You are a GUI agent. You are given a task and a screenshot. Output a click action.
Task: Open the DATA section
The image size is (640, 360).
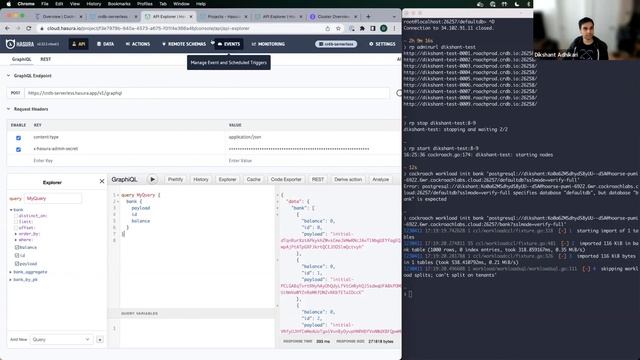pos(105,44)
